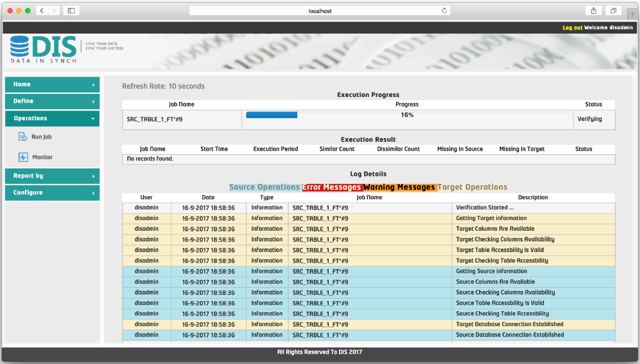The height and width of the screenshot is (364, 640).
Task: Go forward with Safari forward arrow
Action: pos(53,11)
